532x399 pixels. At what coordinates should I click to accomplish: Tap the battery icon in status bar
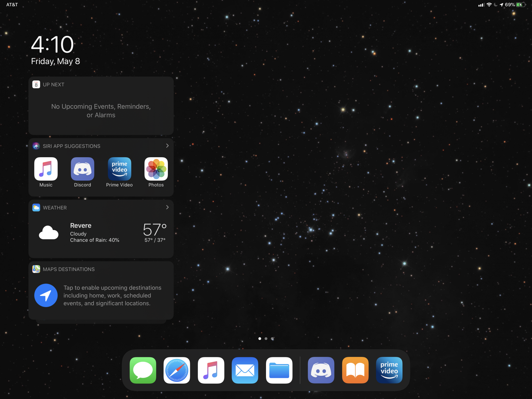click(521, 5)
